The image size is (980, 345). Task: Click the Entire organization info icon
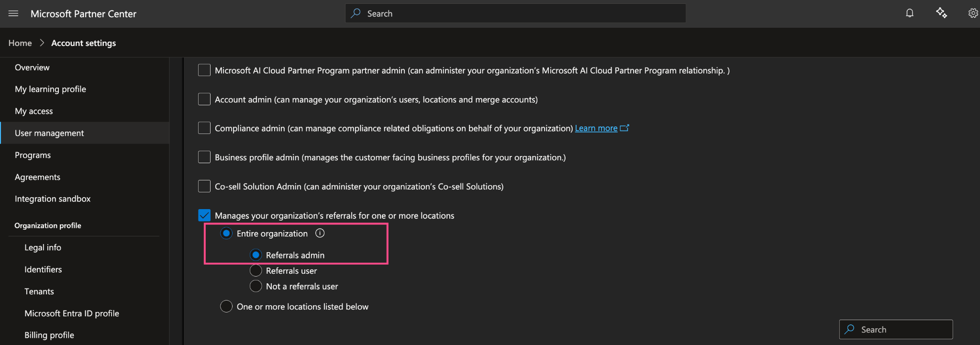(320, 233)
